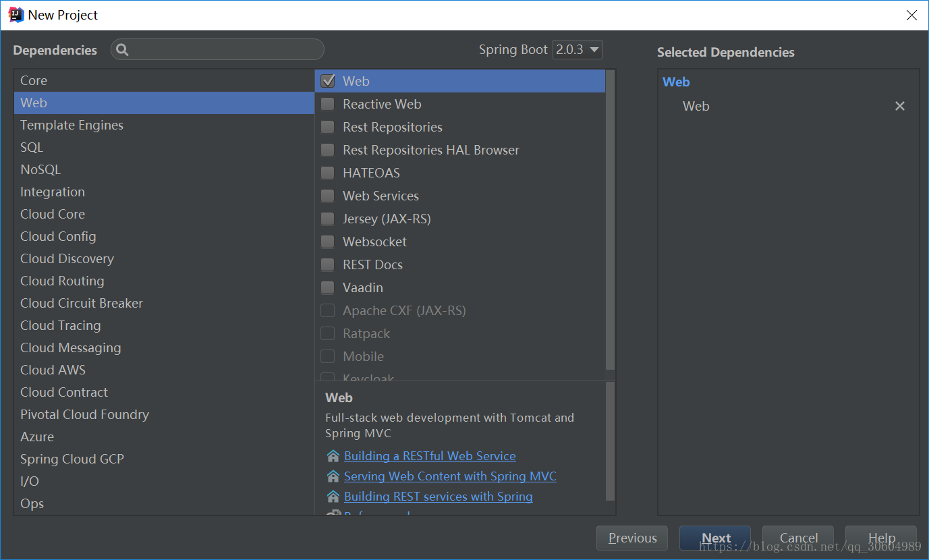
Task: Select Cloud Config category
Action: click(x=164, y=236)
